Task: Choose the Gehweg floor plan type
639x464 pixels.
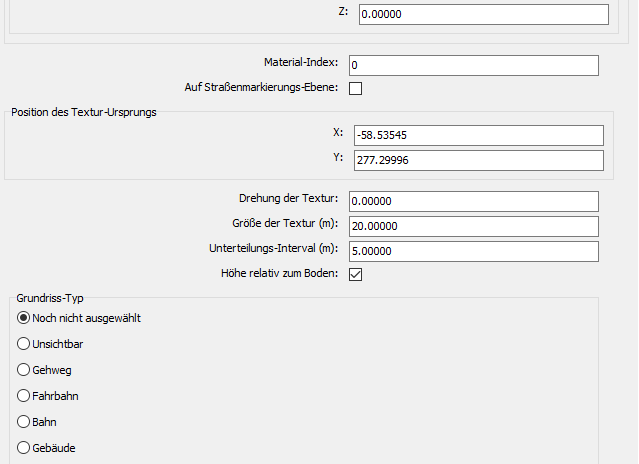Action: tap(25, 370)
